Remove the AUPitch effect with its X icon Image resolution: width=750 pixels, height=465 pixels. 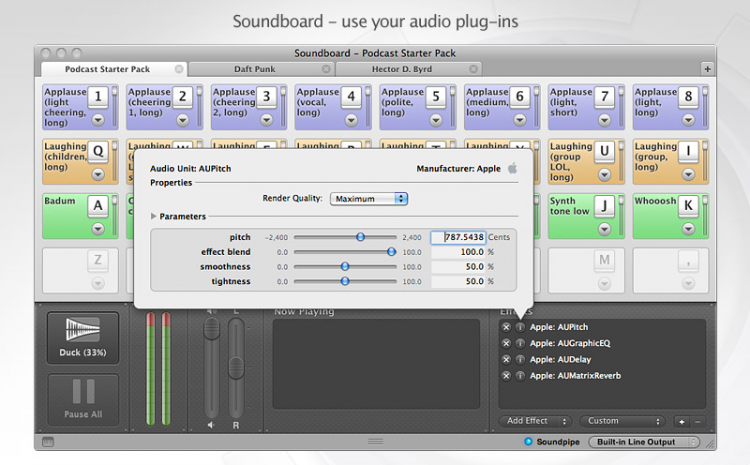pyautogui.click(x=506, y=328)
